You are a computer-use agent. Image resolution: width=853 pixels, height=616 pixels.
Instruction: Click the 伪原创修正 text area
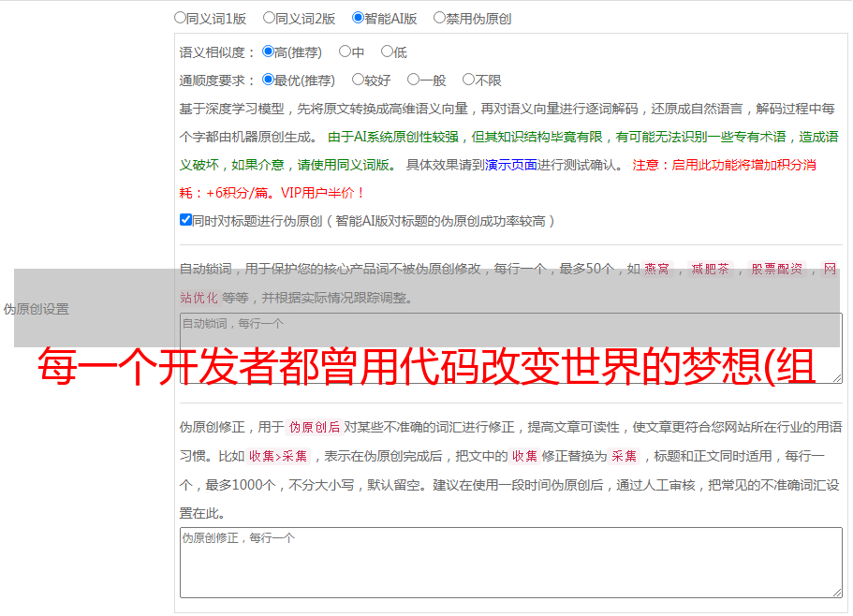(511, 563)
